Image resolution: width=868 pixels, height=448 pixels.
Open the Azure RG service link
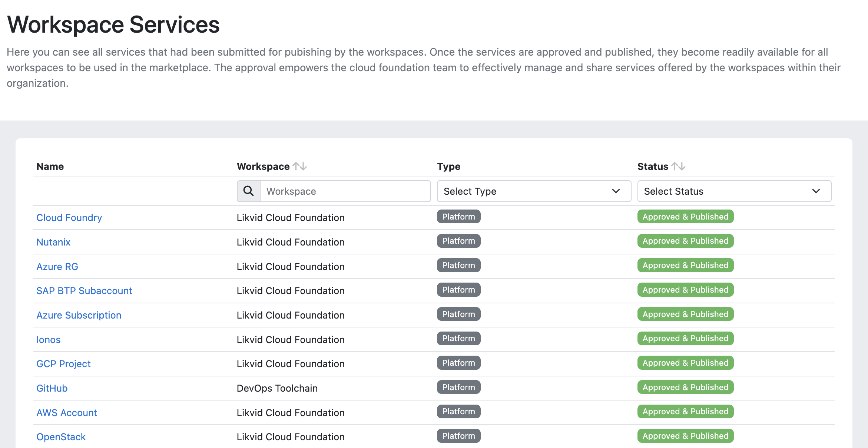pyautogui.click(x=57, y=267)
